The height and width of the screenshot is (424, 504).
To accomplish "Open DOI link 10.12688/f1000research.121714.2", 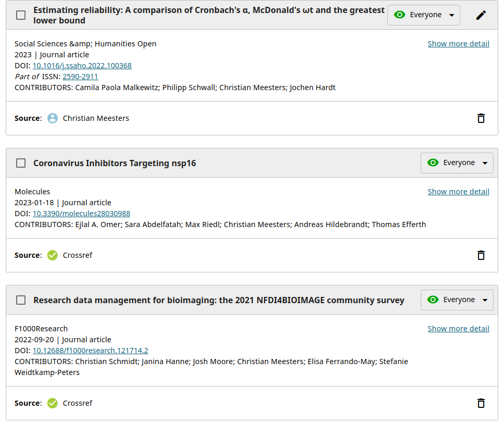I will (x=90, y=351).
